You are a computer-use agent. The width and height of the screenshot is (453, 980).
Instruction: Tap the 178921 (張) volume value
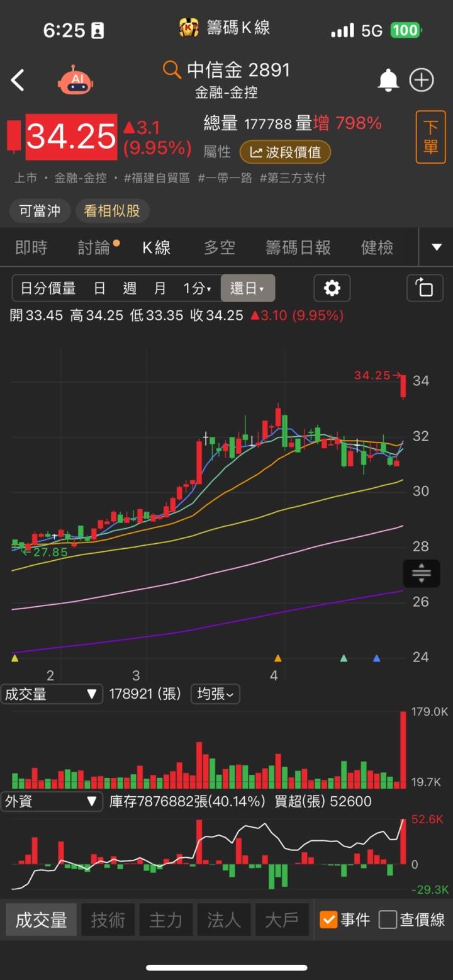click(x=145, y=694)
